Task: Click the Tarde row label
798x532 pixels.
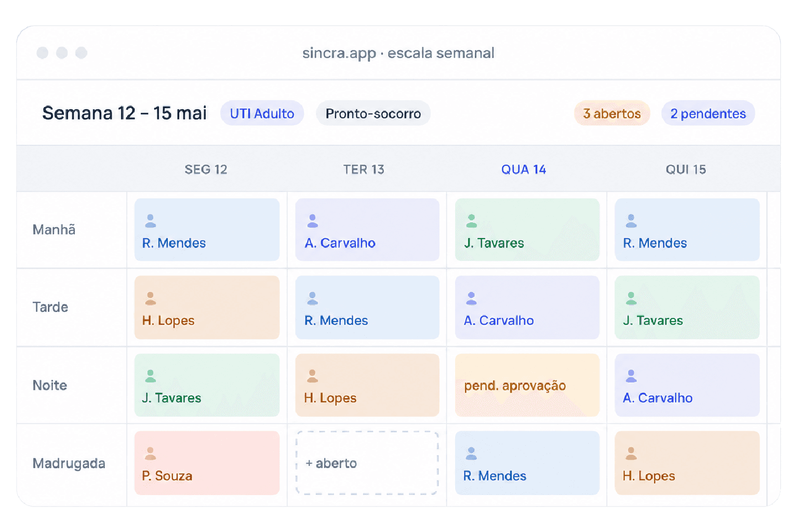Action: (x=50, y=307)
